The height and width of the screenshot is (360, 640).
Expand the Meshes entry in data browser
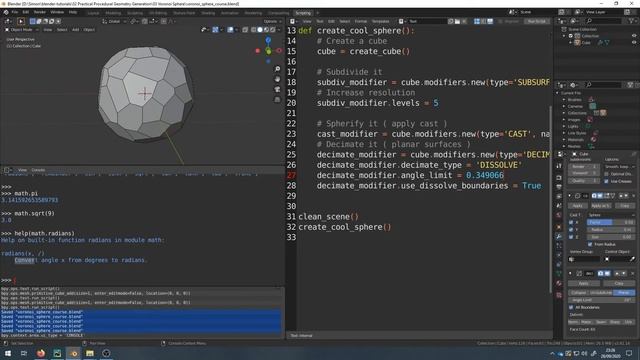(564, 146)
